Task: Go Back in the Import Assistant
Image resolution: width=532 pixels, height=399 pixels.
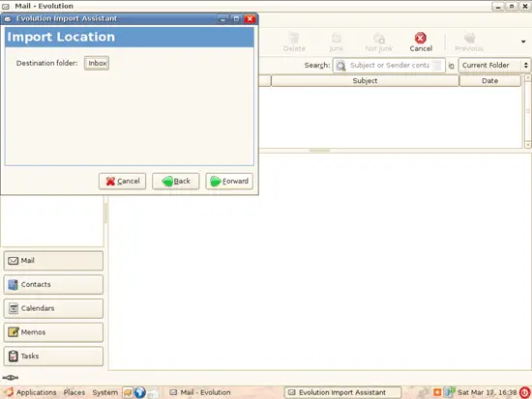Action: tap(175, 181)
